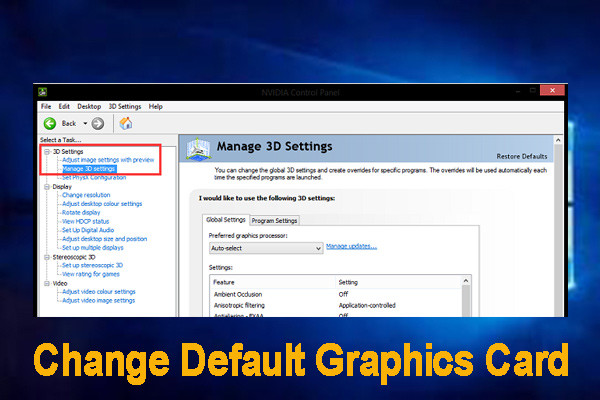Select Adjust image settings with preview

point(107,160)
